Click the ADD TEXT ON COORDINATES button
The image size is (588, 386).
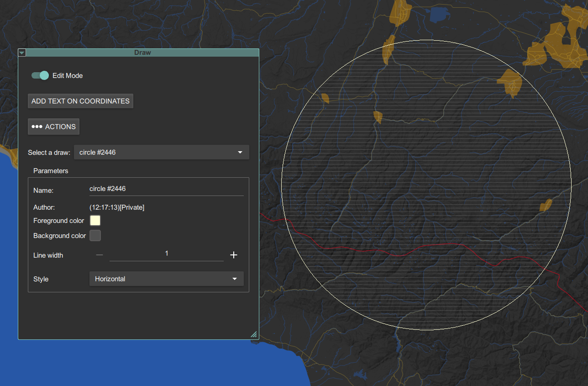click(80, 101)
